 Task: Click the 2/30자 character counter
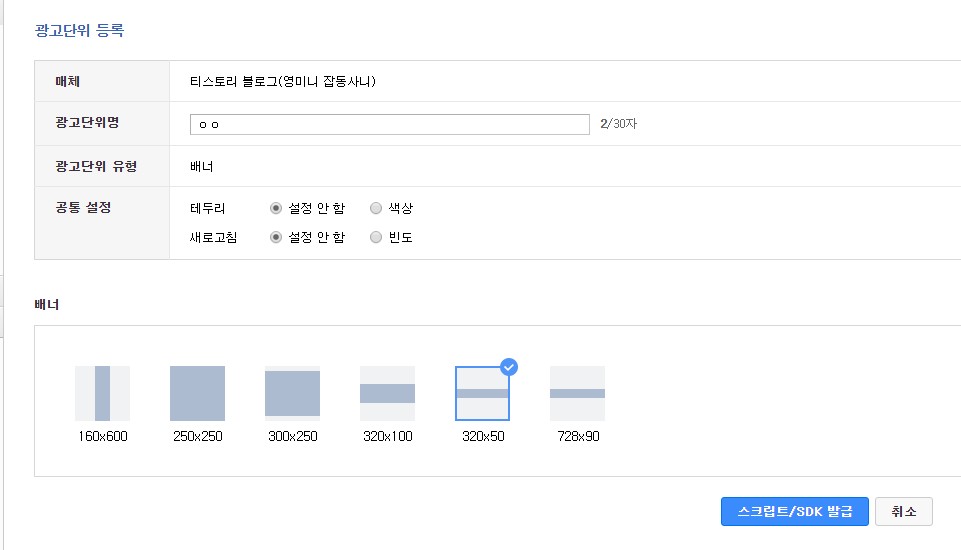618,124
